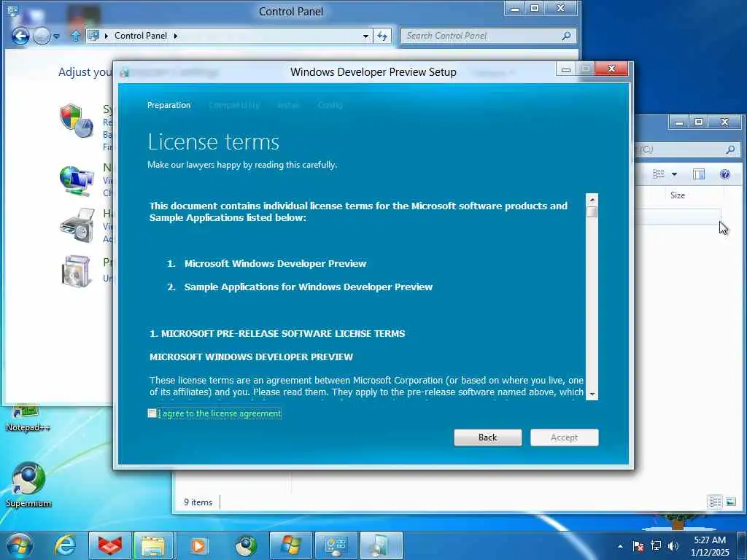Launch Internet Explorer from the taskbar
Image resolution: width=747 pixels, height=560 pixels.
pos(64,545)
